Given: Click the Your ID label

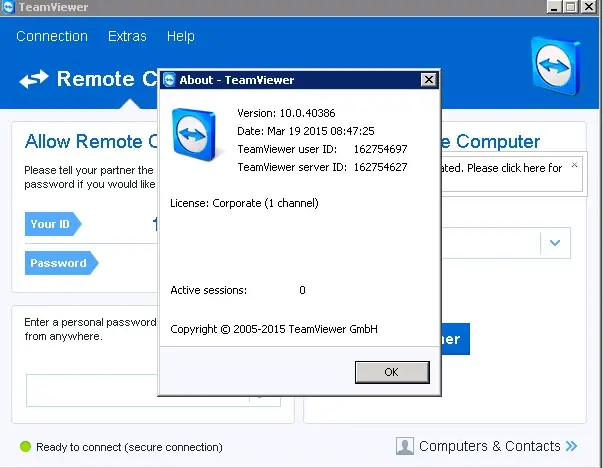Looking at the screenshot, I should tap(53, 224).
